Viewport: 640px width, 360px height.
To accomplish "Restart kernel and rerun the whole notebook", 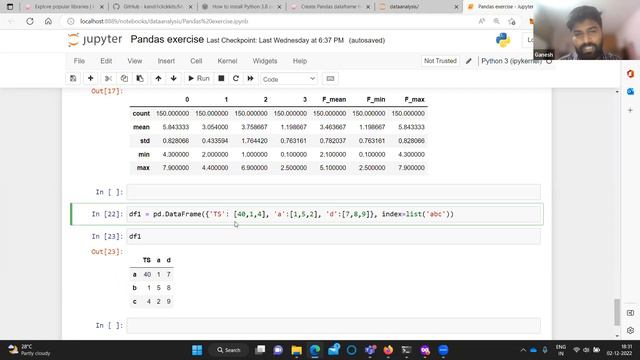I will 250,78.
